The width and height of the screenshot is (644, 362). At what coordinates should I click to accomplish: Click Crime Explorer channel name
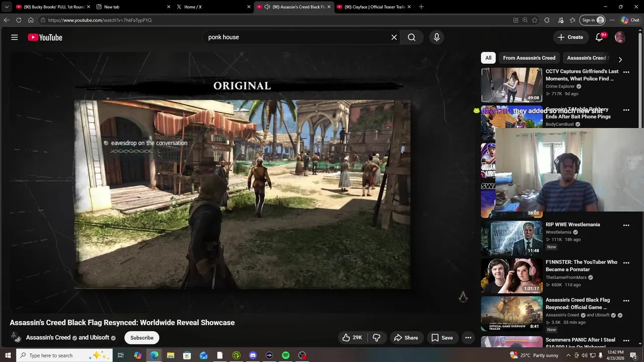coord(560,86)
